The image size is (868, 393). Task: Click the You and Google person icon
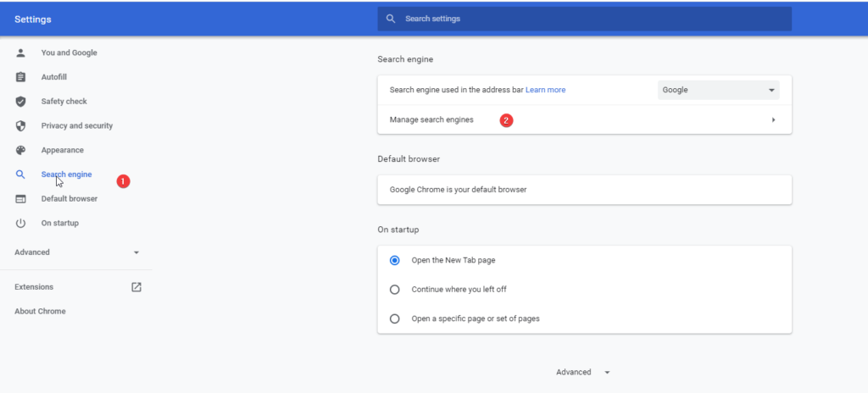tap(20, 53)
